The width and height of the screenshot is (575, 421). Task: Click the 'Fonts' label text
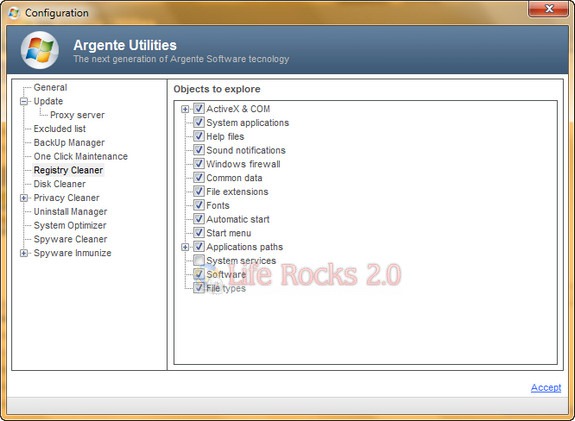click(x=217, y=205)
